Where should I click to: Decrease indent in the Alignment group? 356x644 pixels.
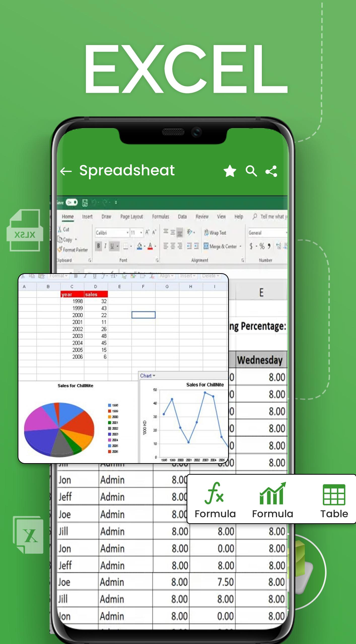189,246
